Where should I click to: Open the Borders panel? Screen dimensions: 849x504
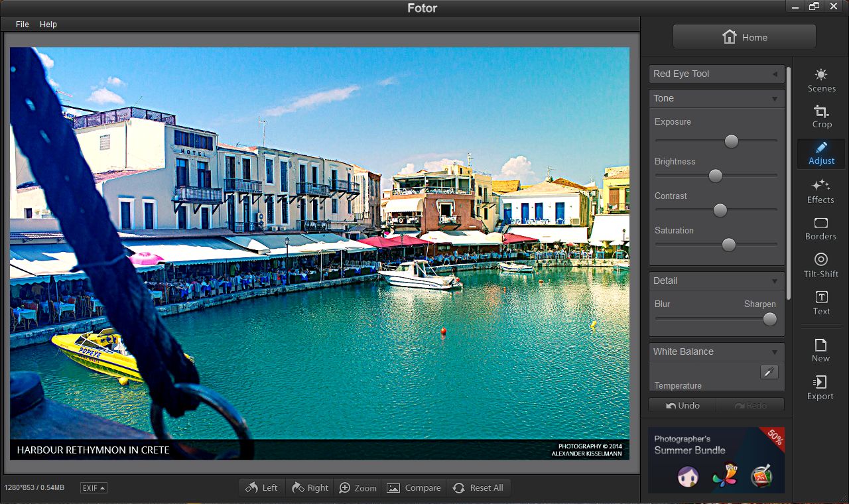pyautogui.click(x=820, y=228)
